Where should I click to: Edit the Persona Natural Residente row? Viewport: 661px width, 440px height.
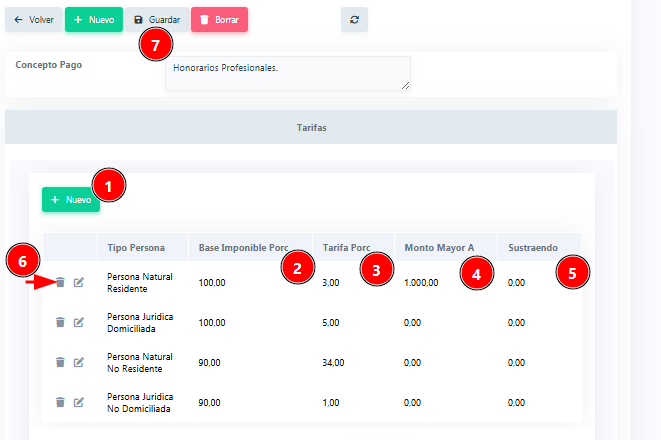pos(79,282)
